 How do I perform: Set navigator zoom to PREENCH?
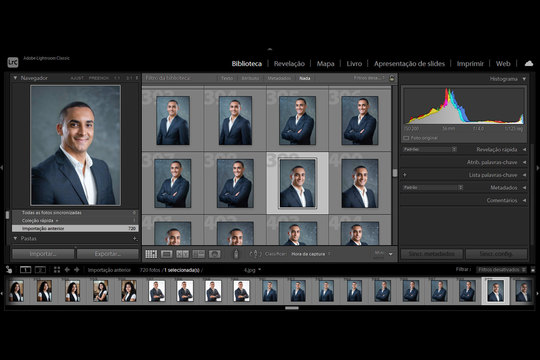pos(98,78)
